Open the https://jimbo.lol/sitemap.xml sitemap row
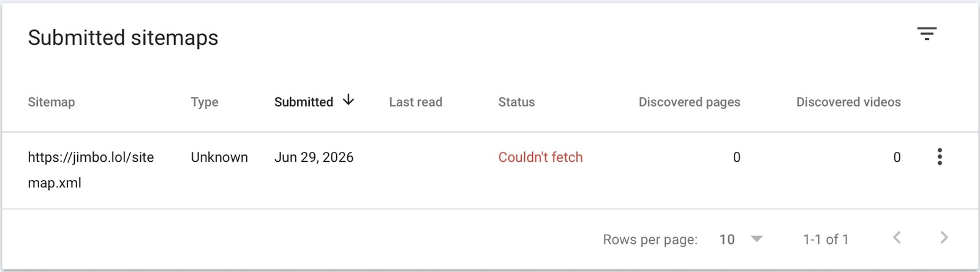 tap(490, 170)
